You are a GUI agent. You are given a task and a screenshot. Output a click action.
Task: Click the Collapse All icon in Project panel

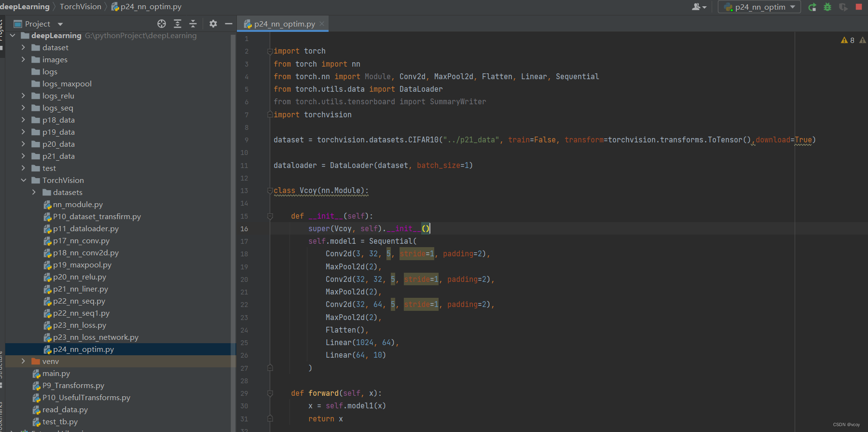193,24
